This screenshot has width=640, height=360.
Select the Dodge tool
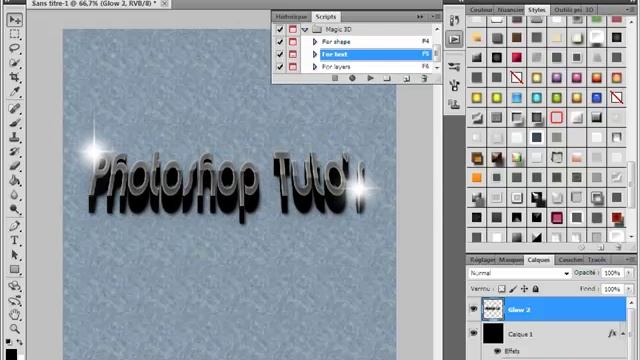click(15, 209)
